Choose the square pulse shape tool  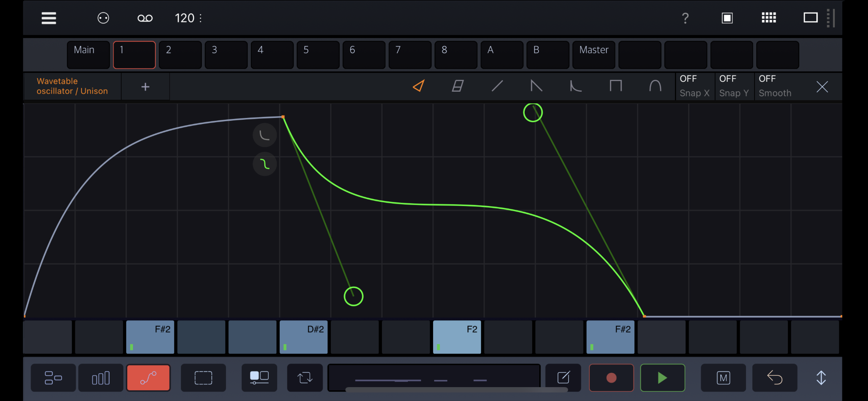615,86
